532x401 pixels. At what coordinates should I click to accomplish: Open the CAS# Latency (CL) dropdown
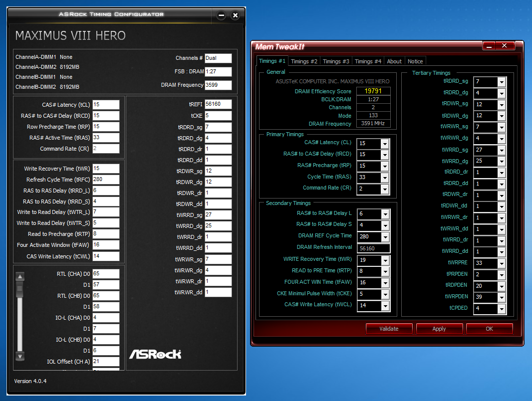click(x=385, y=144)
